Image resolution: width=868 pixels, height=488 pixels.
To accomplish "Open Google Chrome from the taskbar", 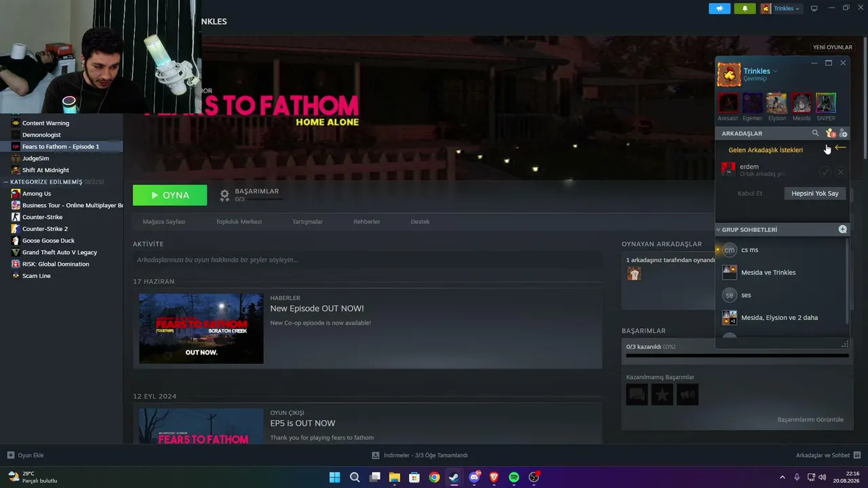I will 434,477.
